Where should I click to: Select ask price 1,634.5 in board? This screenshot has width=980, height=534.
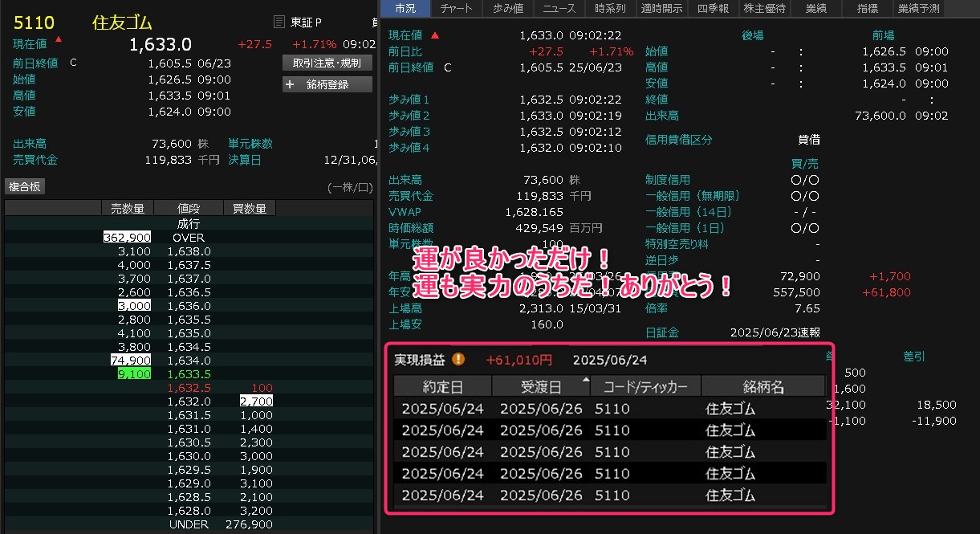(x=189, y=347)
